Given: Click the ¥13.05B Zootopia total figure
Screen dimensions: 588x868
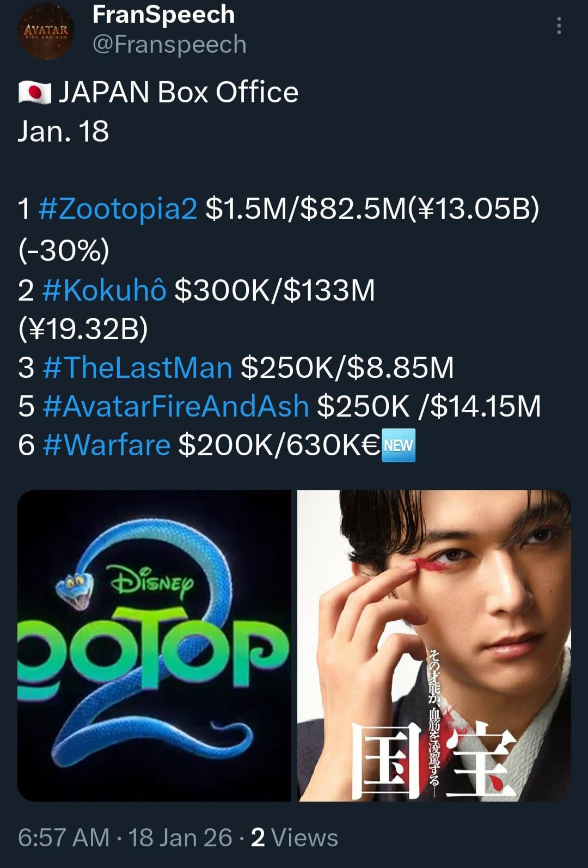Looking at the screenshot, I should click(473, 209).
